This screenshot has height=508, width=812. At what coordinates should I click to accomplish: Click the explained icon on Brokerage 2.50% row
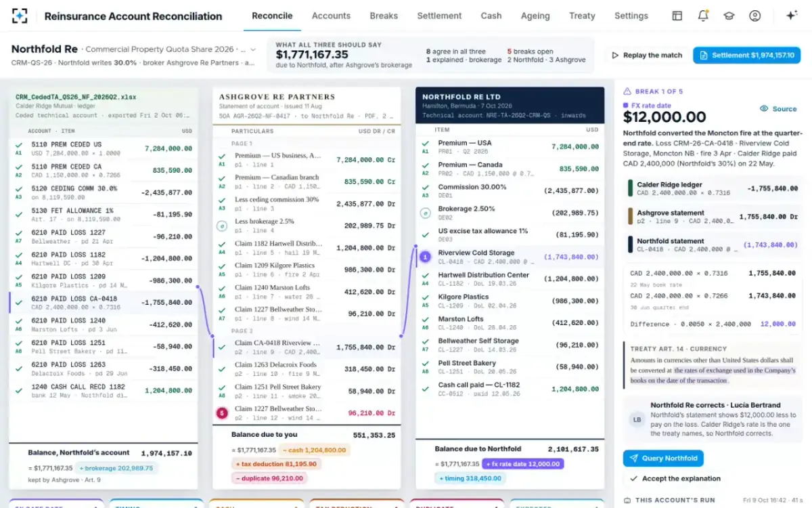click(x=425, y=213)
